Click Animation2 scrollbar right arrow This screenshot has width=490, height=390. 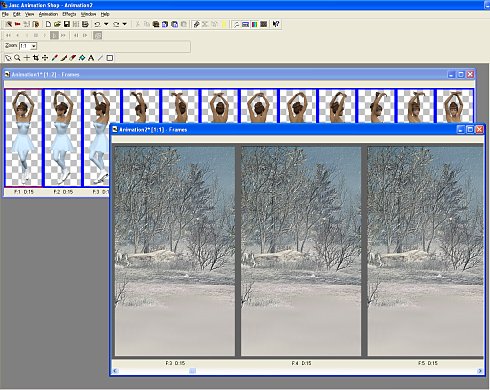tap(480, 371)
